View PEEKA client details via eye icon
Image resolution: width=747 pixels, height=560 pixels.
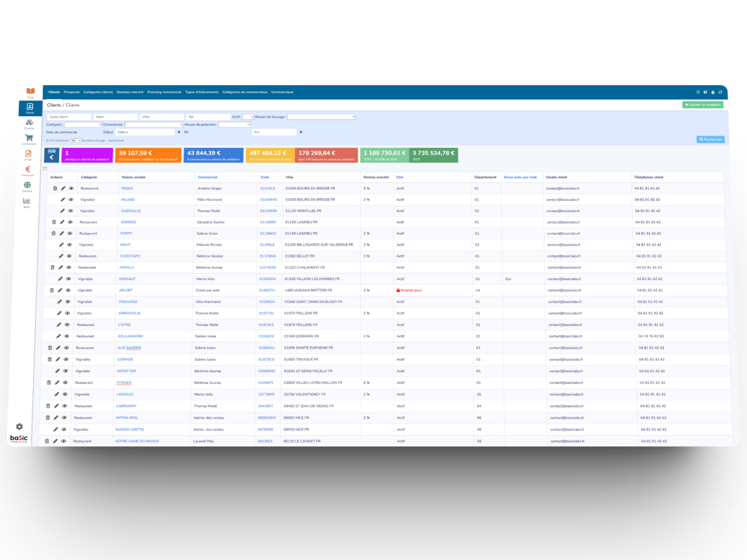[x=71, y=188]
